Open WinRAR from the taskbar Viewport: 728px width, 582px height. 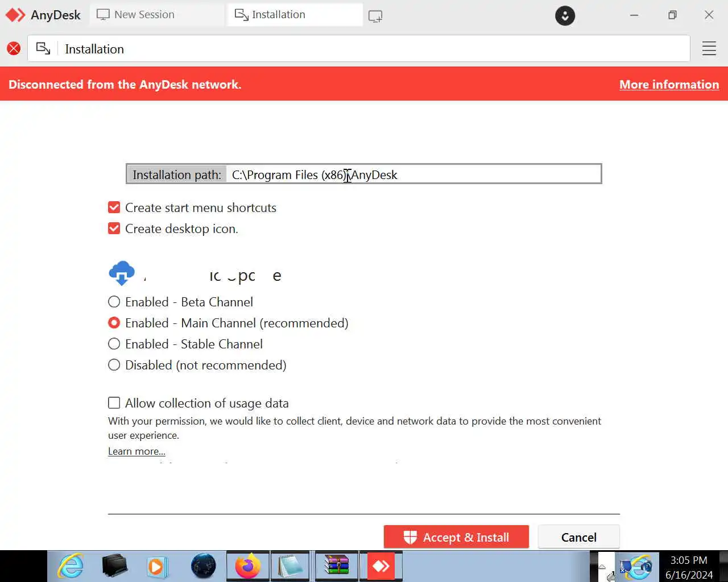point(337,566)
